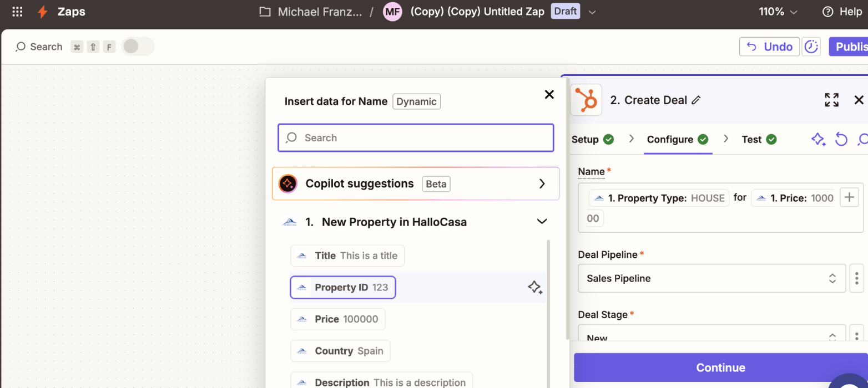Click the AI sparkle icon in Configure bar

[818, 139]
